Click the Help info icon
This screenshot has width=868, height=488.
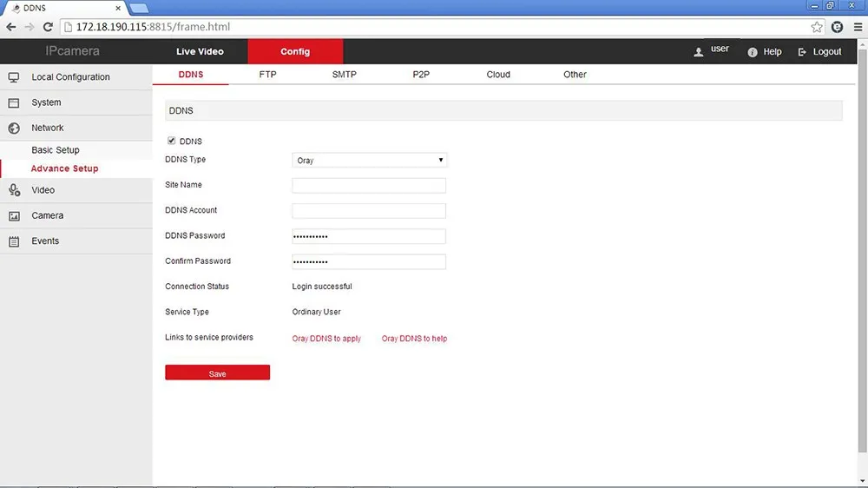[753, 52]
